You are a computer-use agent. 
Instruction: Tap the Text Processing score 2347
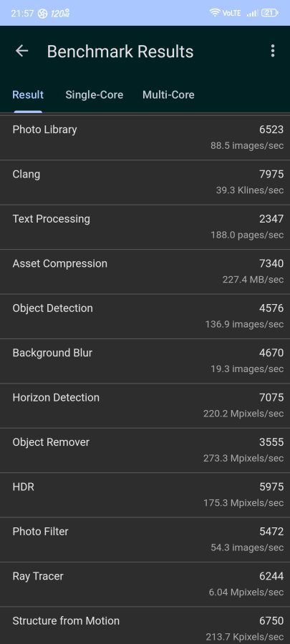click(x=271, y=219)
